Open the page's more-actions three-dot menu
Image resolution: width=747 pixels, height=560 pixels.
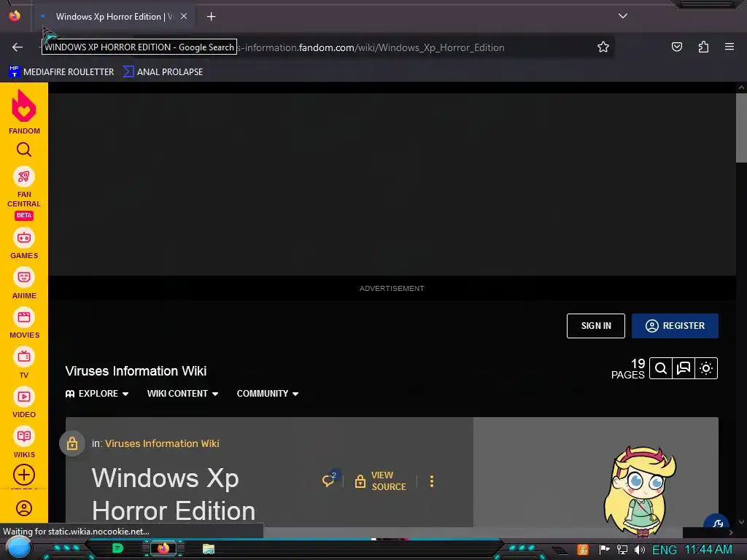(x=432, y=481)
